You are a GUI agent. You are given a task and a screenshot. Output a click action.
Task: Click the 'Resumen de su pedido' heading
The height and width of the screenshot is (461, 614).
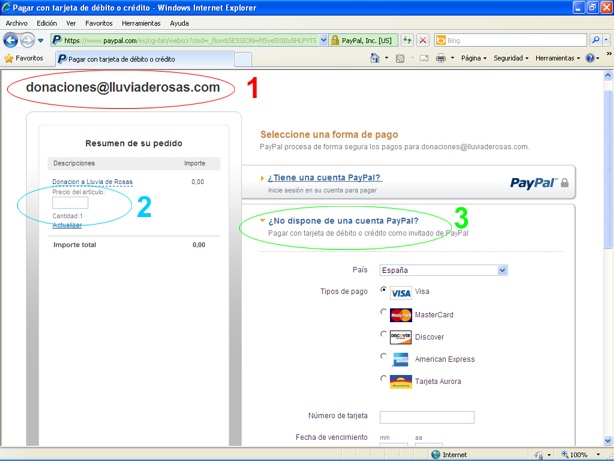134,143
